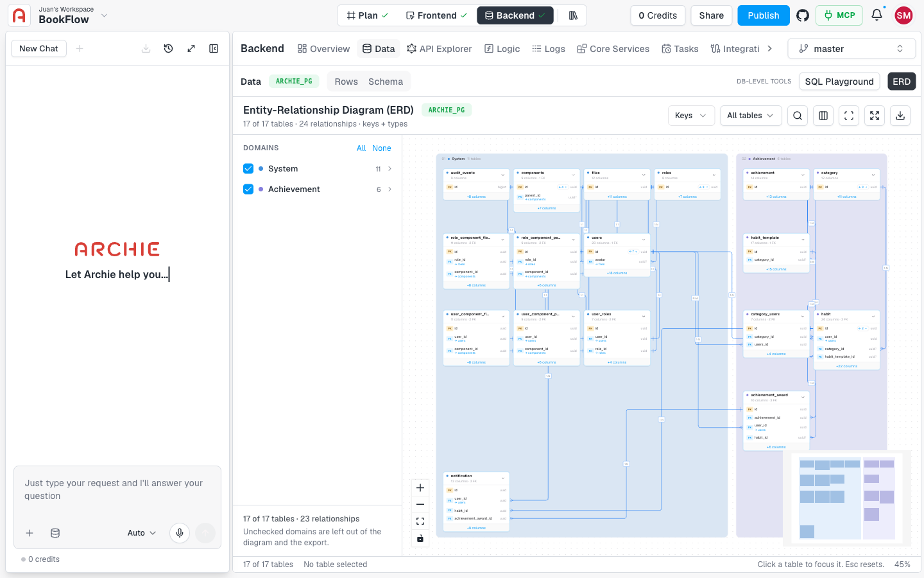924x578 pixels.
Task: Open the master branch selector
Action: pos(851,49)
